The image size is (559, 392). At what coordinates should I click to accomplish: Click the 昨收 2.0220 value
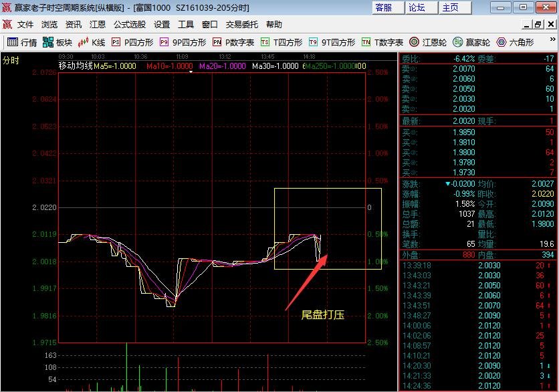(x=542, y=194)
